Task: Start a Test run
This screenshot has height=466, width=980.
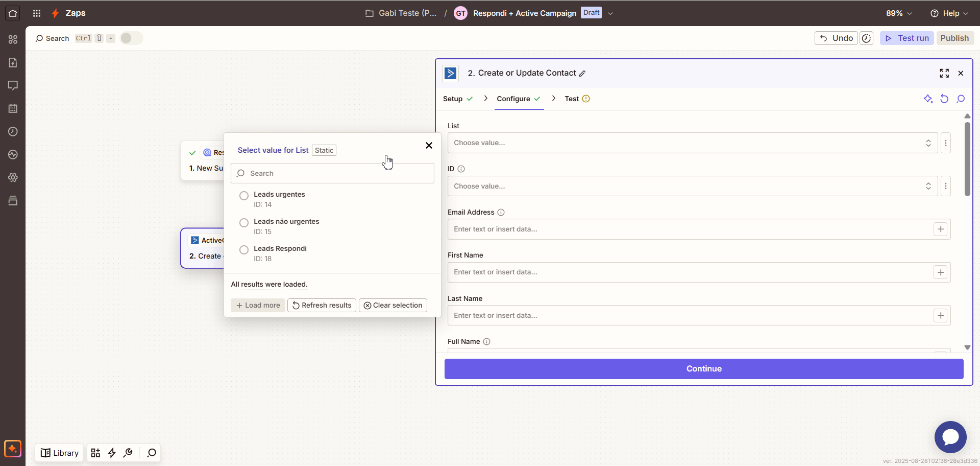Action: (x=907, y=38)
